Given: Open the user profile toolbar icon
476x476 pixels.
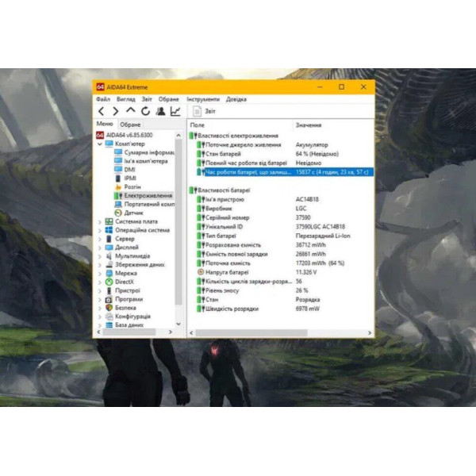Looking at the screenshot, I should [160, 111].
